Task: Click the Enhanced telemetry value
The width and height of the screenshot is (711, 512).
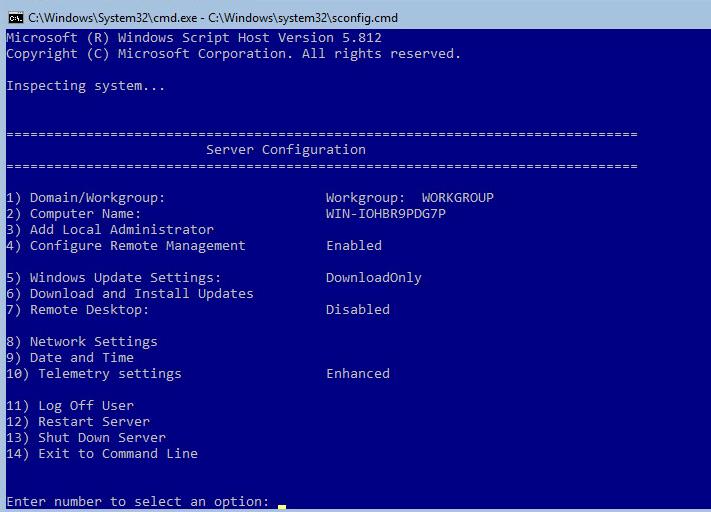Action: (358, 374)
